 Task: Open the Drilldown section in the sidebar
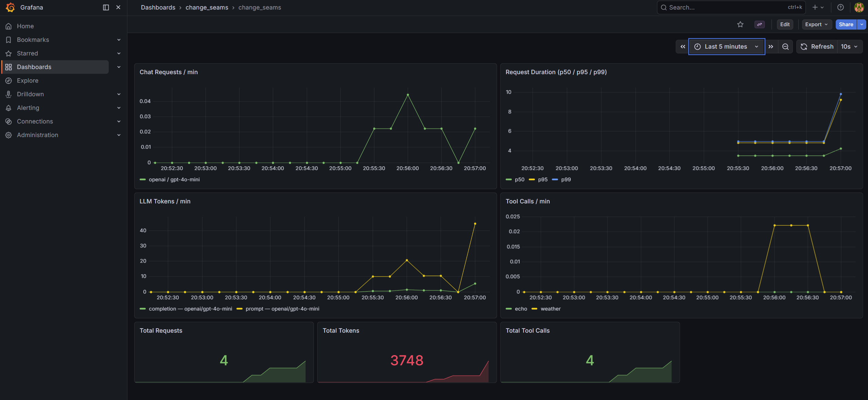(30, 94)
